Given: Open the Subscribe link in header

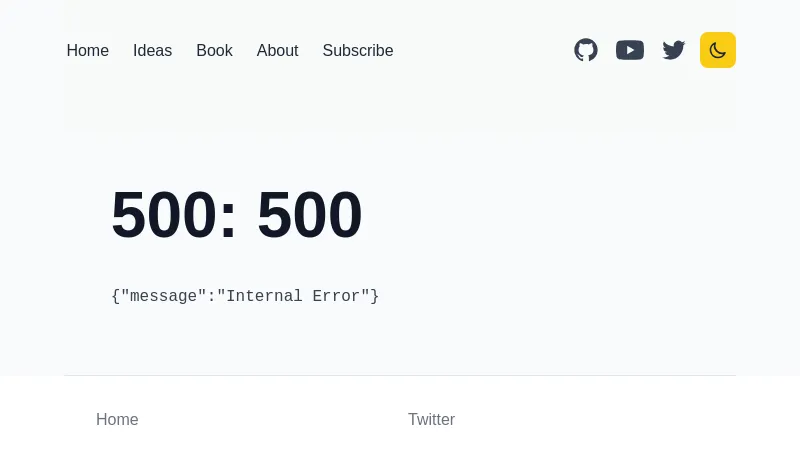Looking at the screenshot, I should [358, 50].
